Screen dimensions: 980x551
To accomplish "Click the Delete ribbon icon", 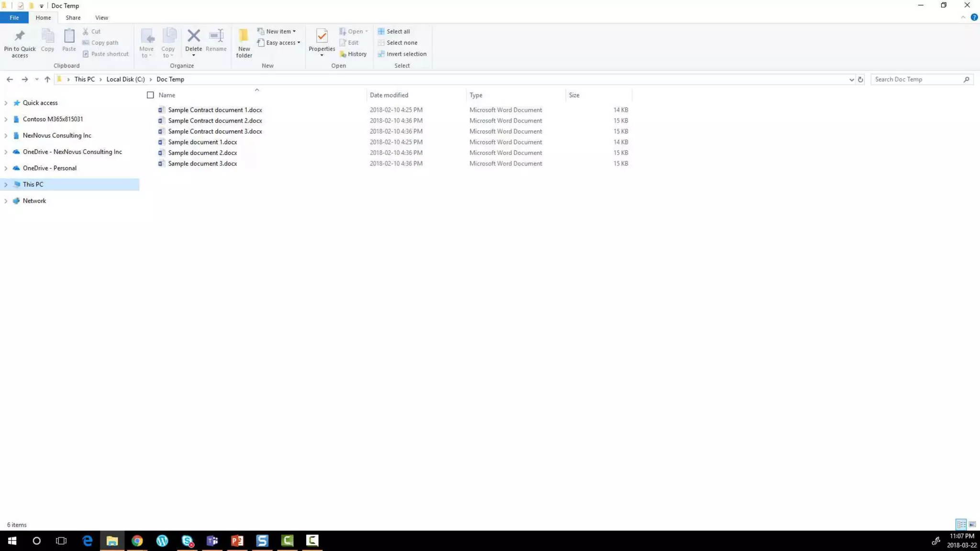I will pos(193,36).
